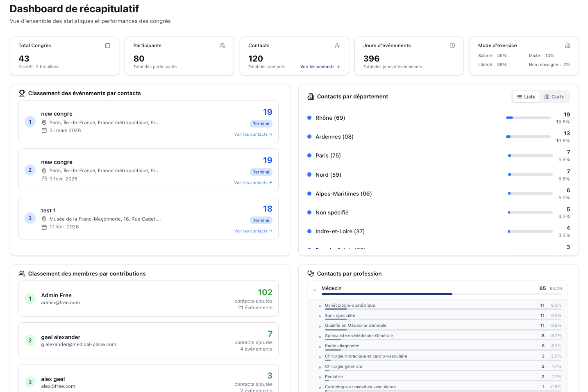
Task: Click rank badge 1 of Admin Free
Action: click(30, 299)
